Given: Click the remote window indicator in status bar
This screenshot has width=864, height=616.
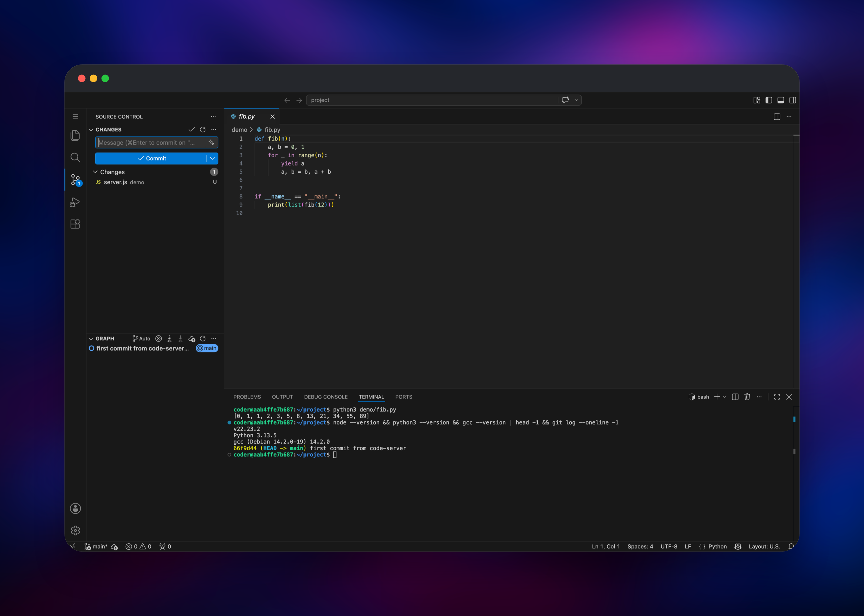Looking at the screenshot, I should [73, 546].
